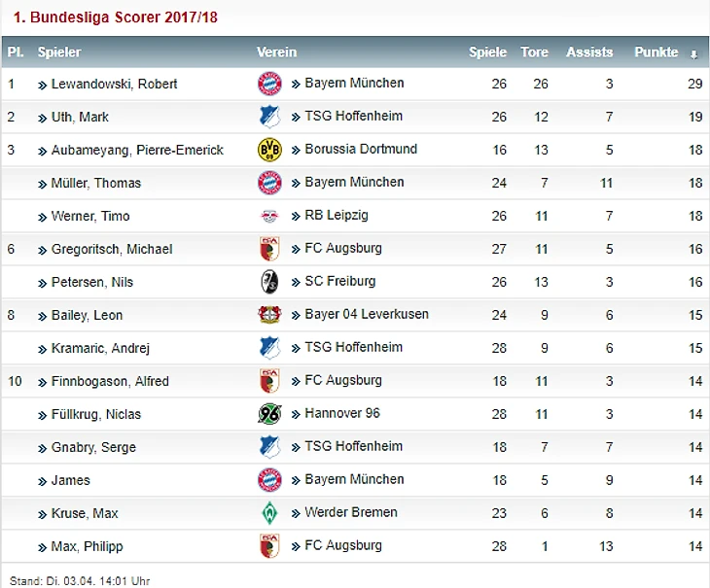Viewport: 710px width, 588px height.
Task: Click the SC Freiburg club crest
Action: [269, 282]
